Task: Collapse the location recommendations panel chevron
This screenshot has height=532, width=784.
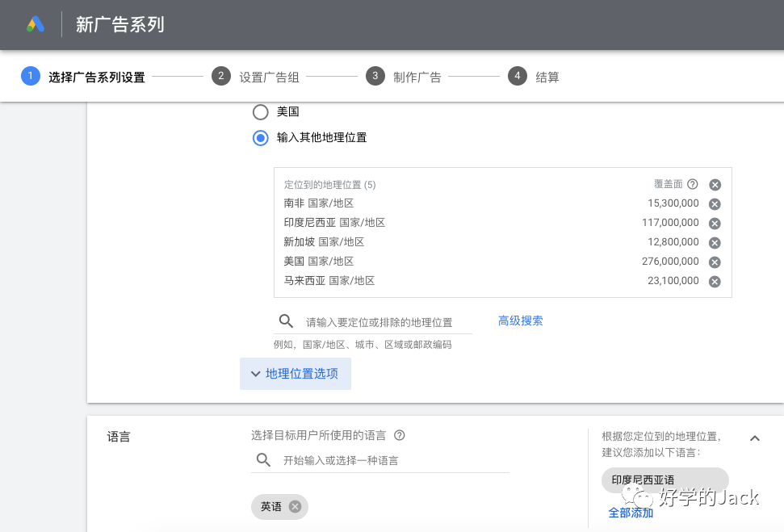Action: coord(754,438)
